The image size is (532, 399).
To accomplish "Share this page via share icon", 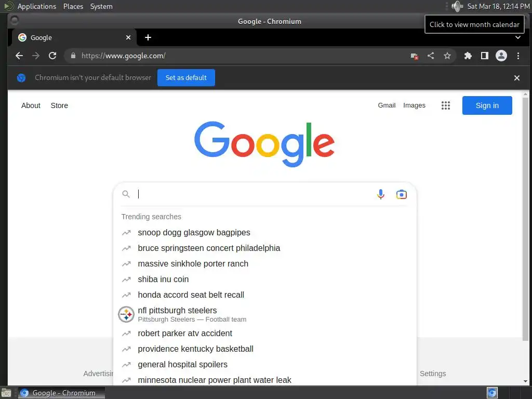I will click(431, 56).
